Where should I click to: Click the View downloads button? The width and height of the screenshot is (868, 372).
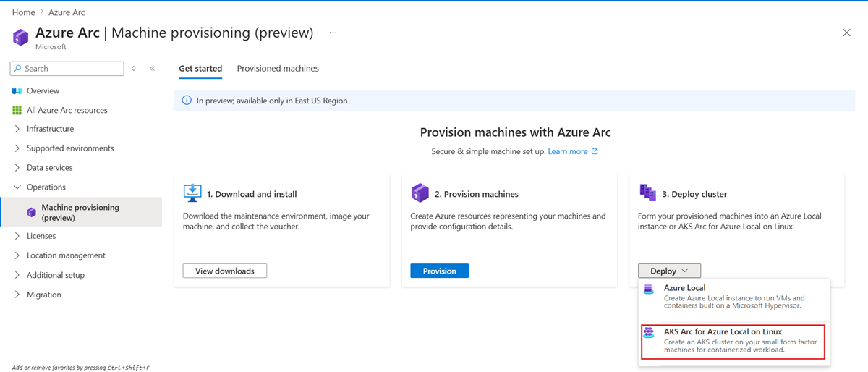(225, 271)
